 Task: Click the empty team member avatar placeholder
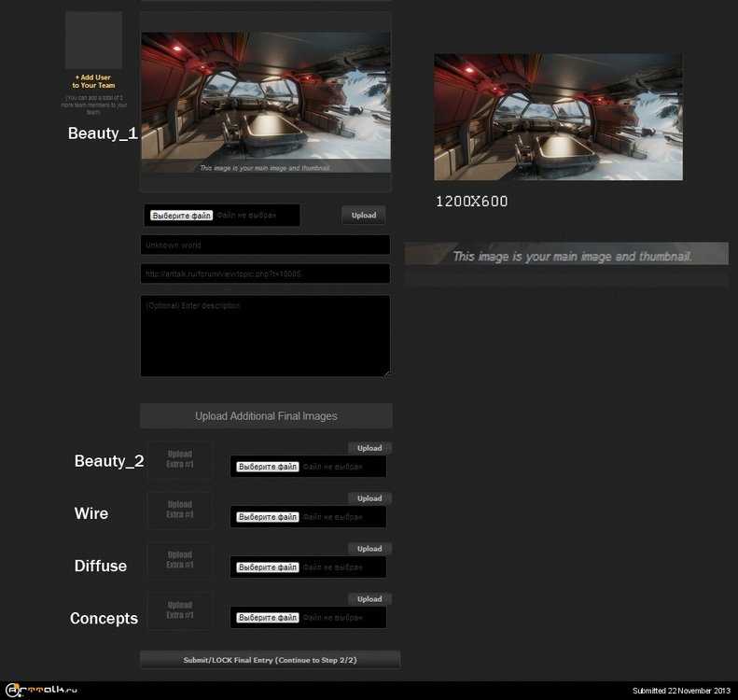pyautogui.click(x=93, y=40)
